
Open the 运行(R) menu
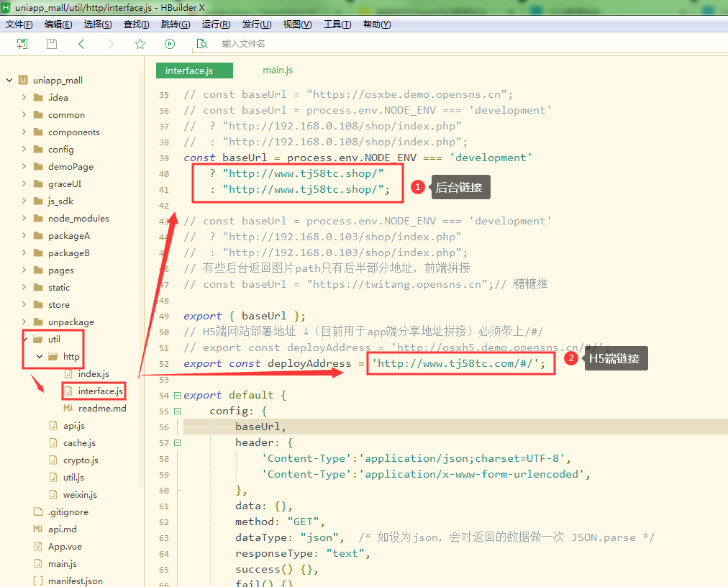click(x=216, y=24)
